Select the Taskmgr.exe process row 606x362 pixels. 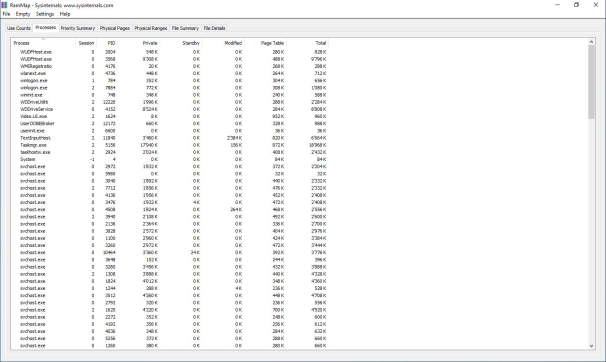click(170, 145)
